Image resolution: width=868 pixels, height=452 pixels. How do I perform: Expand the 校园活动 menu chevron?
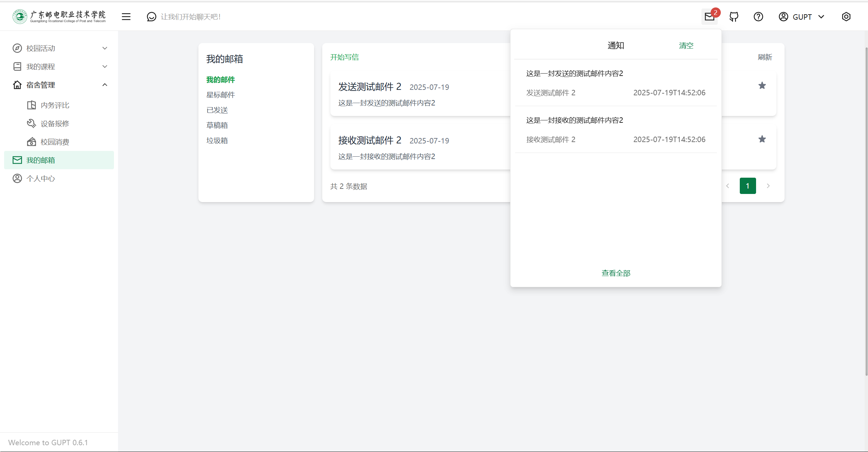pyautogui.click(x=105, y=48)
